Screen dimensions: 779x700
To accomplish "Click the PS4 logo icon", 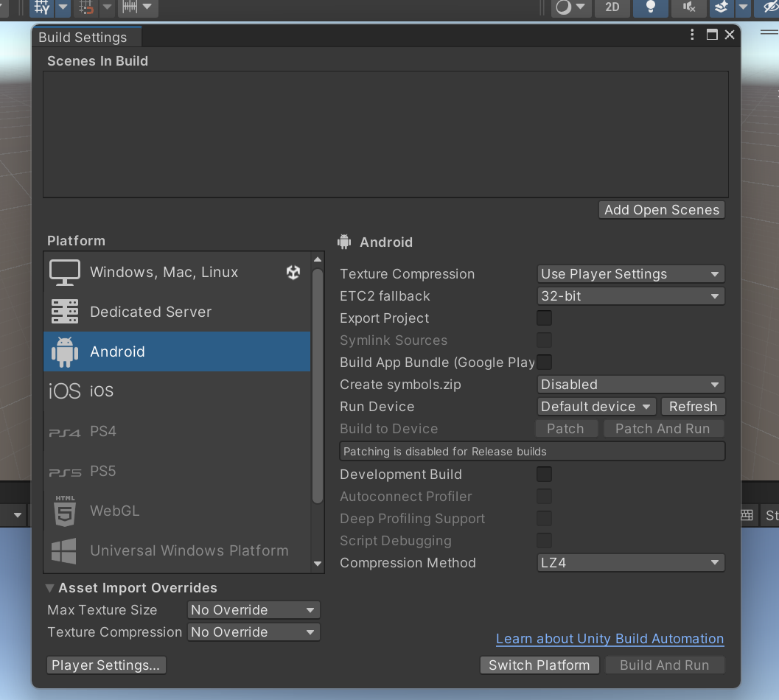I will pos(65,433).
